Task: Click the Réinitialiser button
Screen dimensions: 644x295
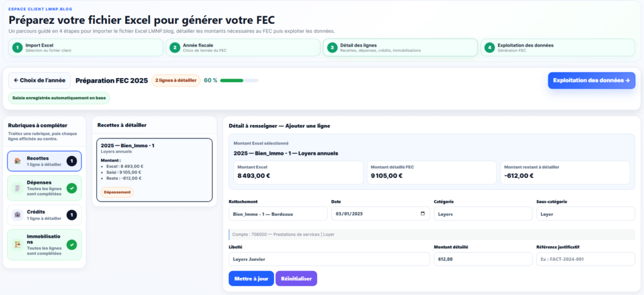Action: pyautogui.click(x=296, y=279)
